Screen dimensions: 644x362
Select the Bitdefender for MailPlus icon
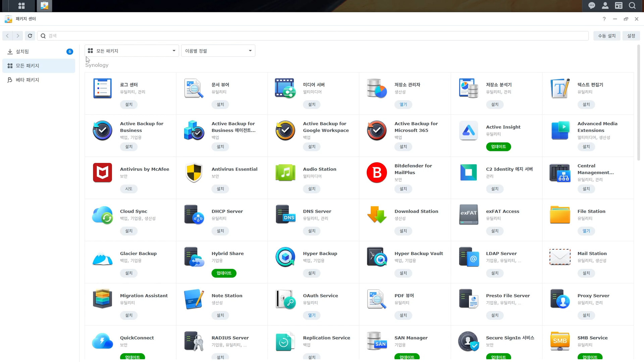[x=377, y=172]
